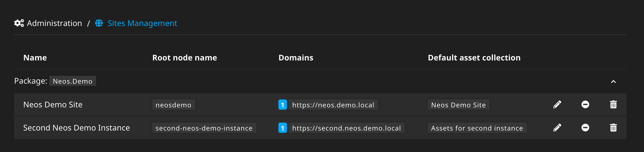Open the Administration breadcrumb

54,23
